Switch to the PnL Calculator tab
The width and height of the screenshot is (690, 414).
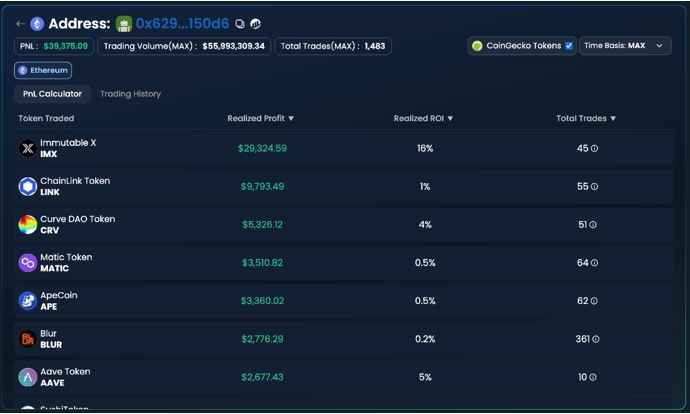pos(52,94)
